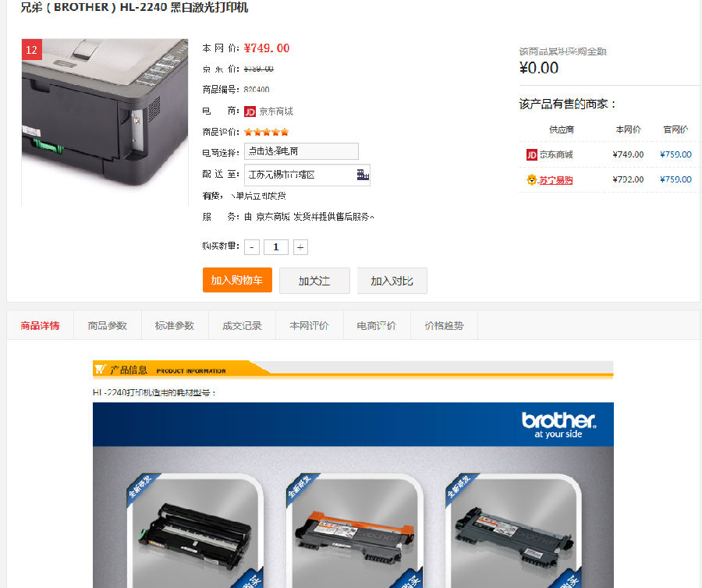Click the 加关注 button
The width and height of the screenshot is (702, 588).
314,281
